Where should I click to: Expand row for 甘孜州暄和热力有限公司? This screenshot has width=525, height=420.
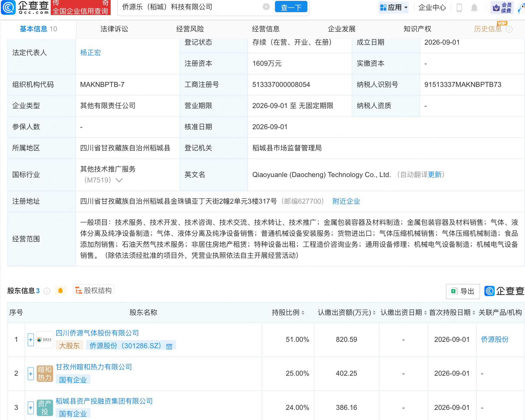(31, 373)
